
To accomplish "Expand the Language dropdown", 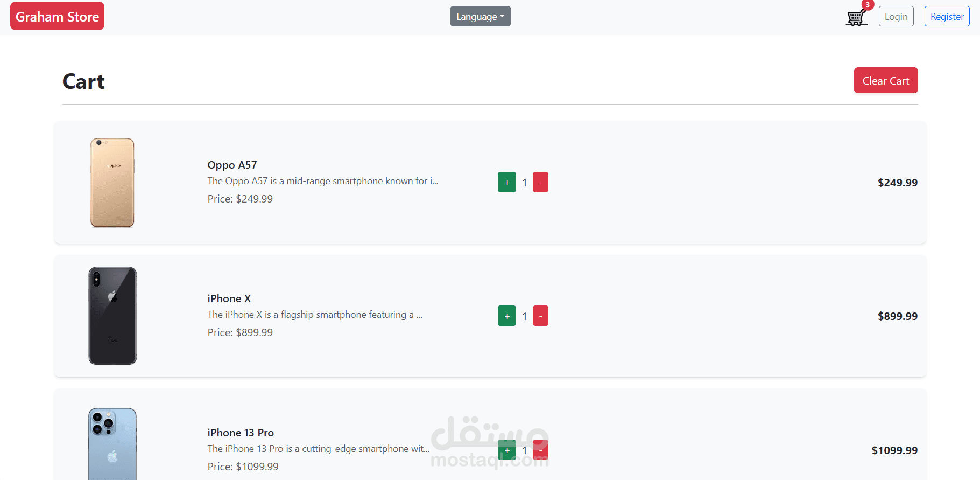I will (x=480, y=16).
